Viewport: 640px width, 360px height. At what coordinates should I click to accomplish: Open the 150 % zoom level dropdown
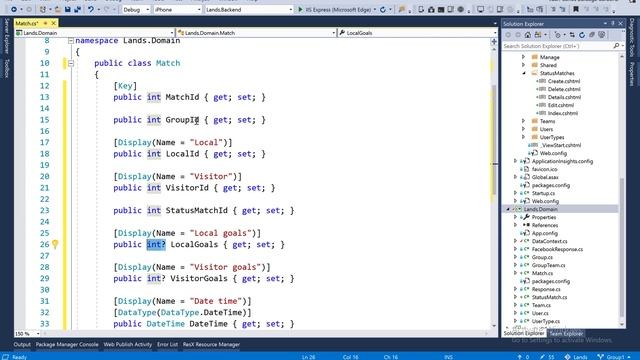coord(27,334)
